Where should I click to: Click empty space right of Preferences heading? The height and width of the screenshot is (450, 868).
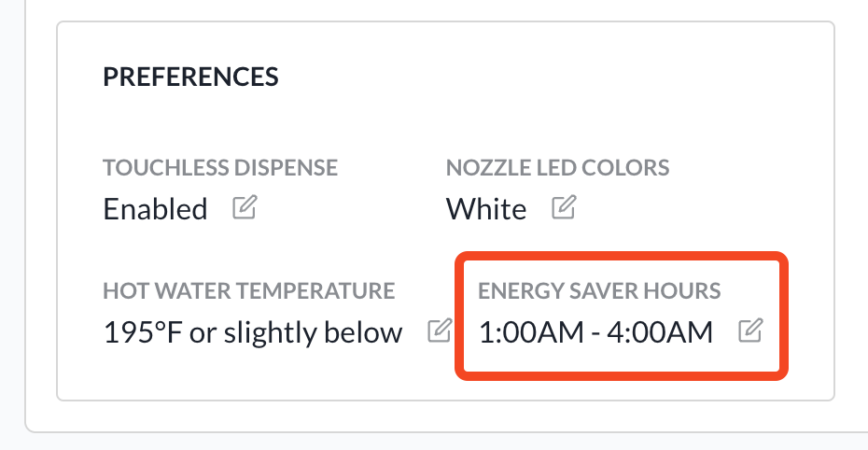pos(553,77)
